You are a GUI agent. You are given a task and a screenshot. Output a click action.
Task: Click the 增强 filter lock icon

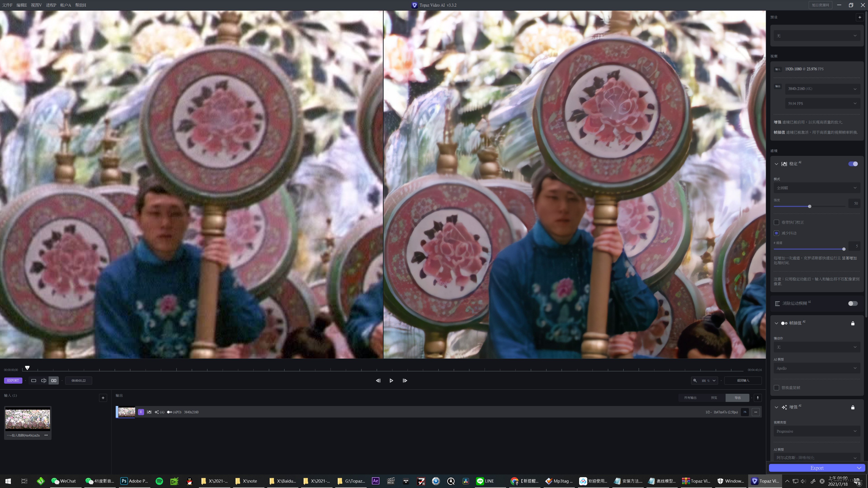(852, 407)
